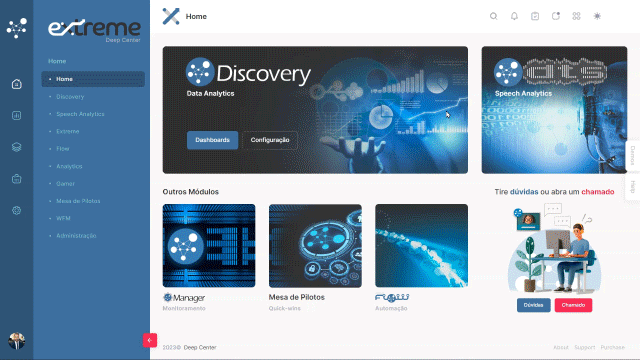Click the Dashboards button on Discovery banner
640x360 pixels.
point(212,140)
